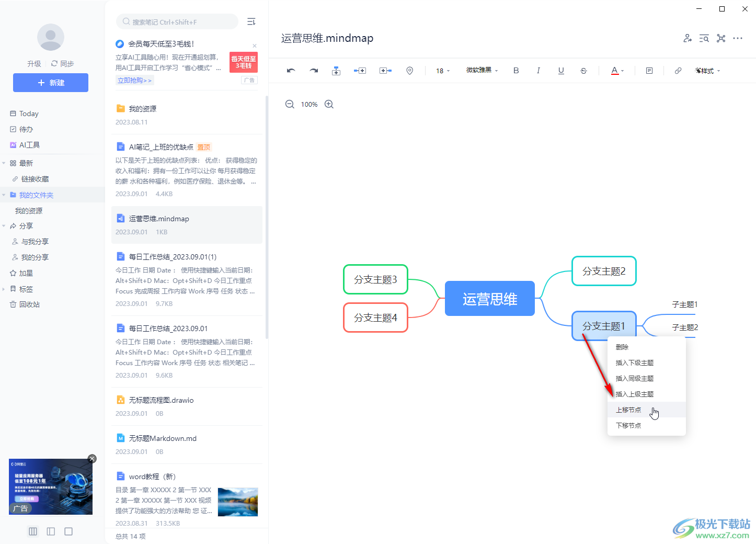Choose 删除 from the context menu
The width and height of the screenshot is (756, 544).
[622, 347]
